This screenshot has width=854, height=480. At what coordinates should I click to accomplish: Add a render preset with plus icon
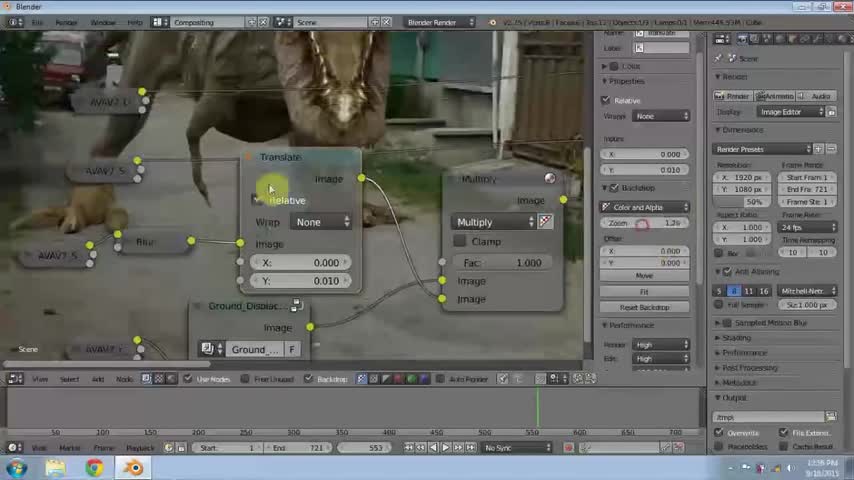[819, 149]
